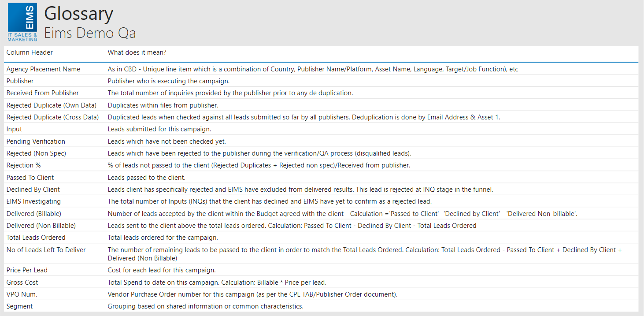This screenshot has height=316, width=644.
Task: Select the Segment row label
Action: point(19,306)
